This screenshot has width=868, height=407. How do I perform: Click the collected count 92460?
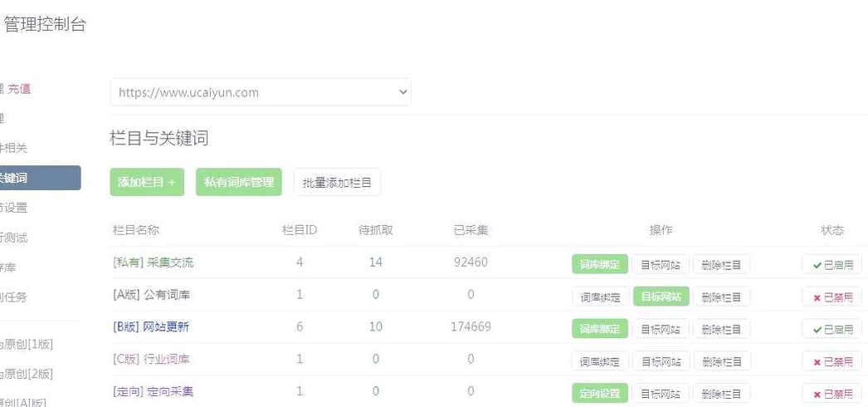tap(471, 262)
